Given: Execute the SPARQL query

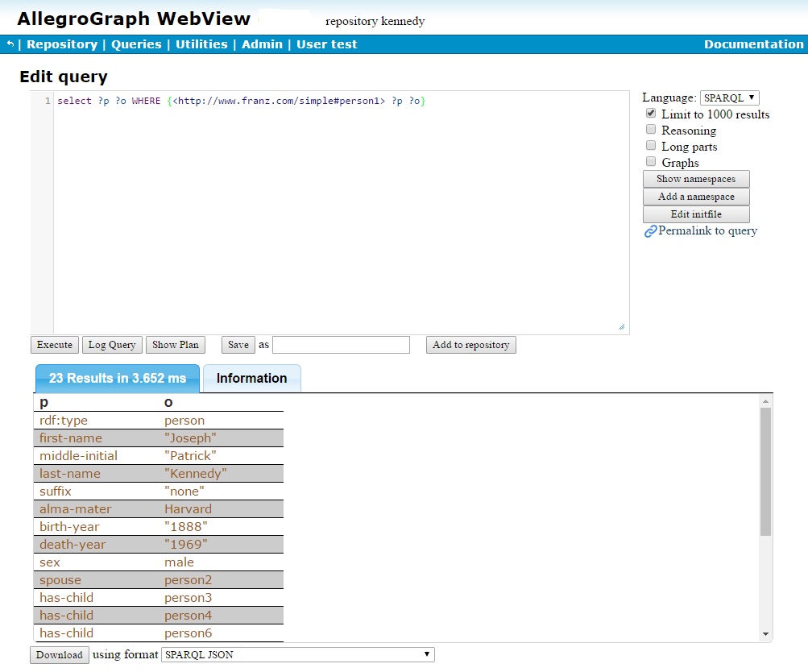Looking at the screenshot, I should click(54, 344).
